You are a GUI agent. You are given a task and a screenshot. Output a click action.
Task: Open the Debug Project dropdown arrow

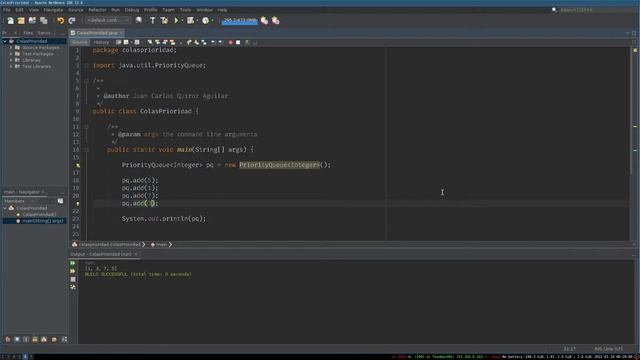point(197,20)
